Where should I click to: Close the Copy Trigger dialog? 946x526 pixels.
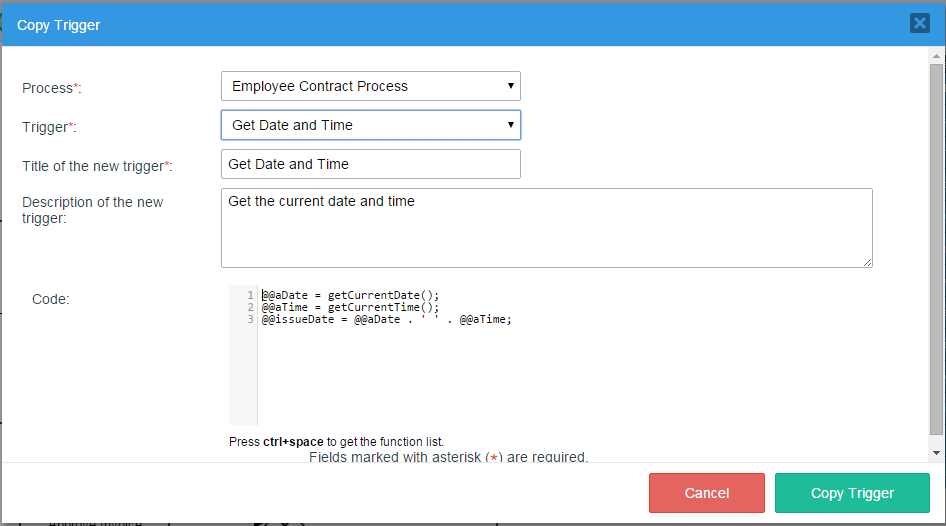click(x=919, y=23)
